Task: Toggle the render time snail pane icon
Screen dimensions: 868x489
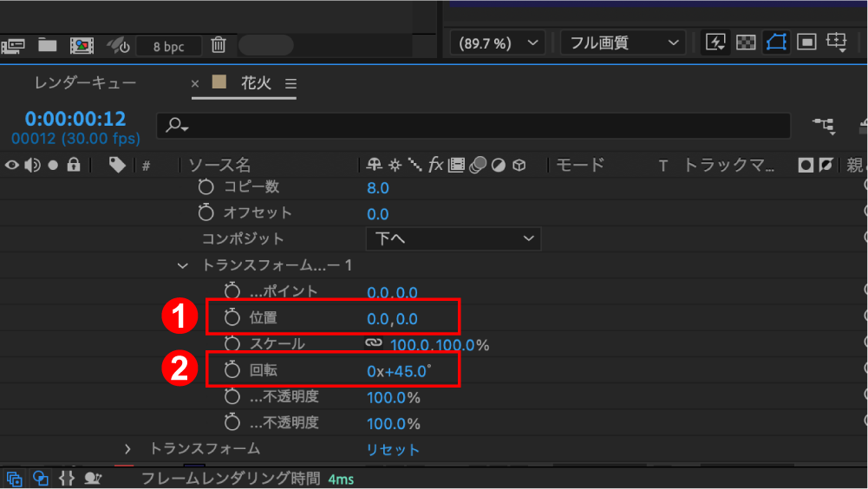Action: 93,478
